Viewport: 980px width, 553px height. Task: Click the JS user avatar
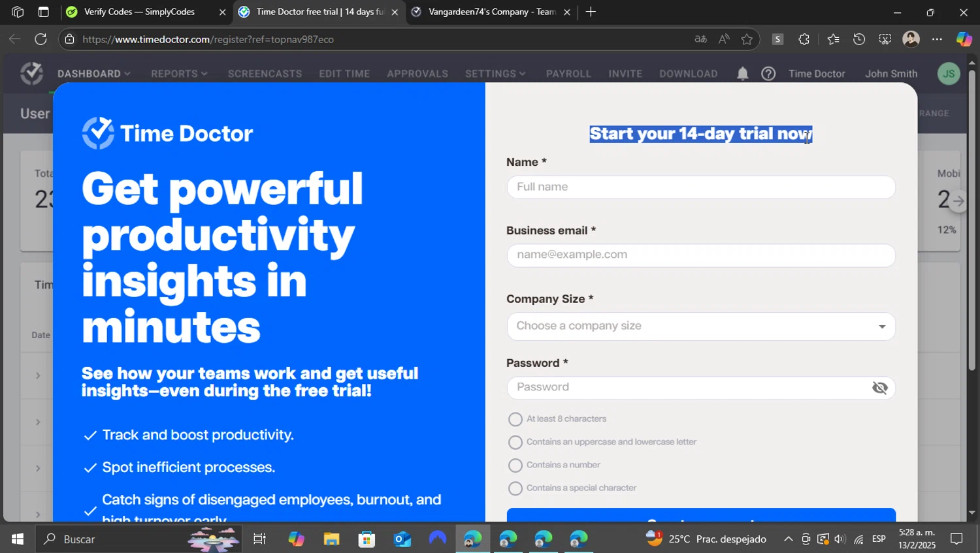click(949, 73)
